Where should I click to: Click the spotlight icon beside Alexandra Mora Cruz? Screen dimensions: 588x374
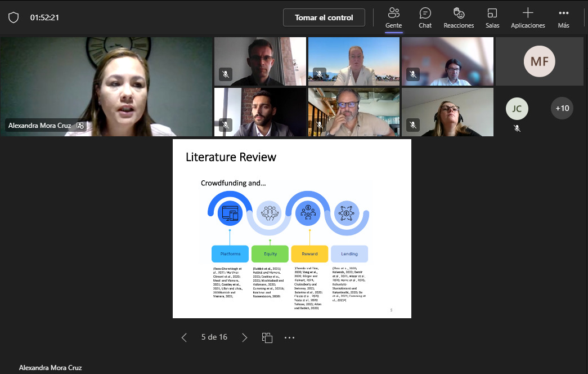(x=80, y=126)
